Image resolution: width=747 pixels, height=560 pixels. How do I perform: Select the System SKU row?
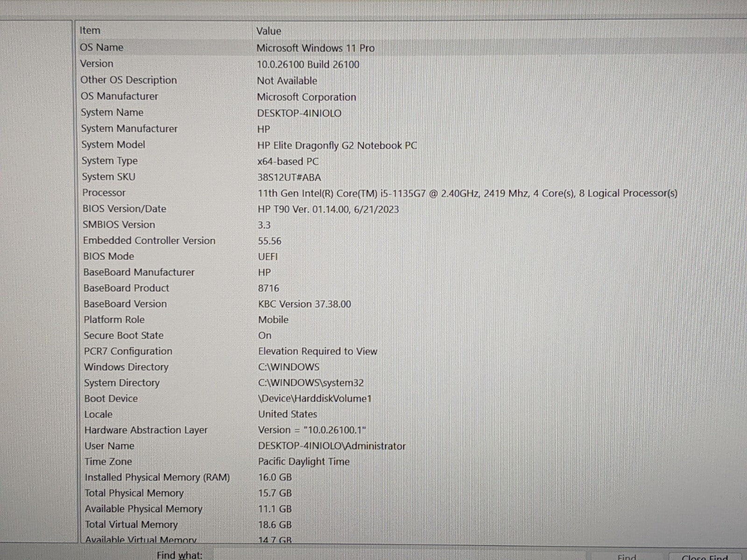tap(108, 177)
